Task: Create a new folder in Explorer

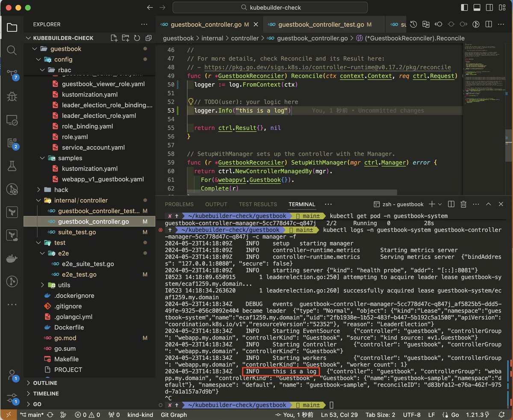Action: tap(125, 38)
